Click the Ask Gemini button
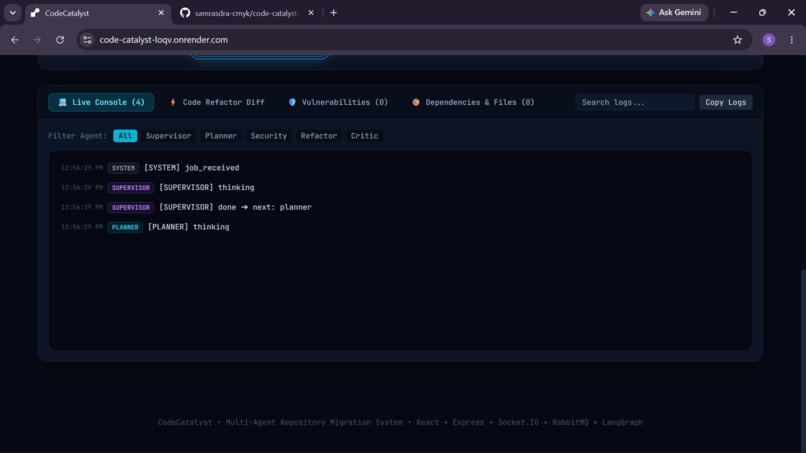The width and height of the screenshot is (806, 453). [x=674, y=12]
